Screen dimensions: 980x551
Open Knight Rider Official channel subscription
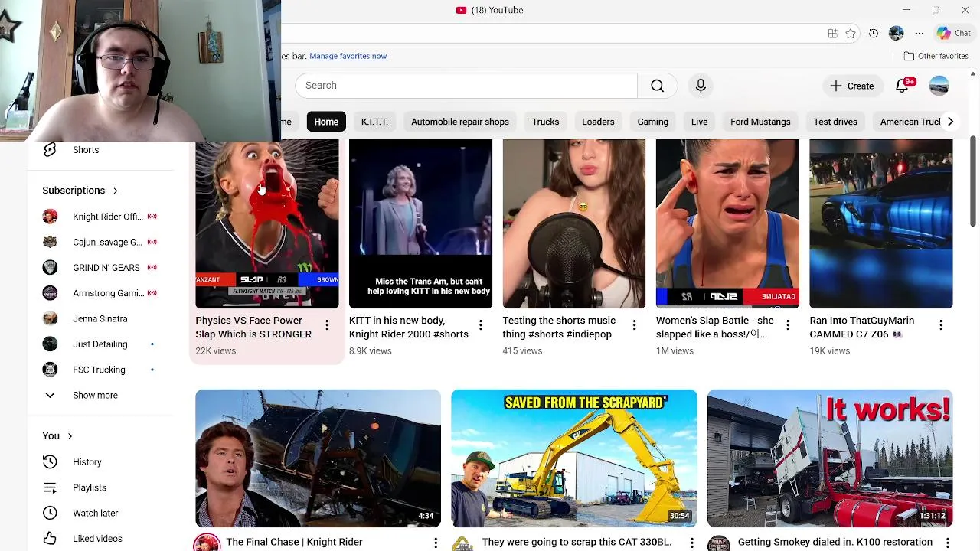(107, 217)
